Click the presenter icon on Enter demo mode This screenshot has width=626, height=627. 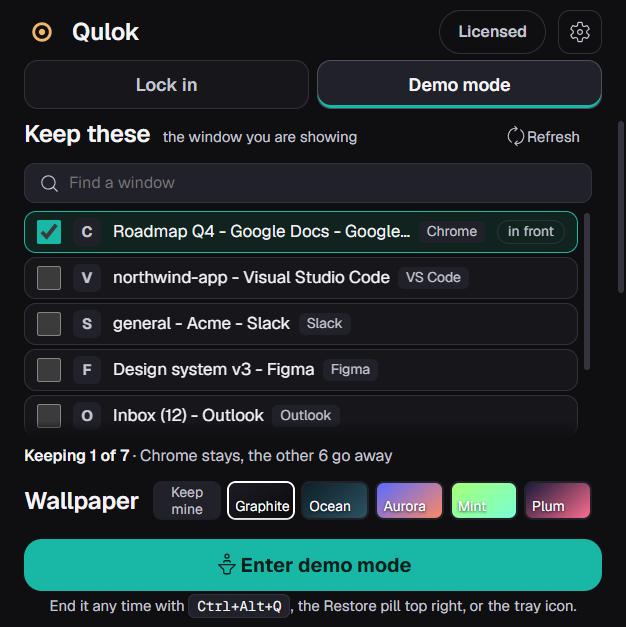coord(227,564)
